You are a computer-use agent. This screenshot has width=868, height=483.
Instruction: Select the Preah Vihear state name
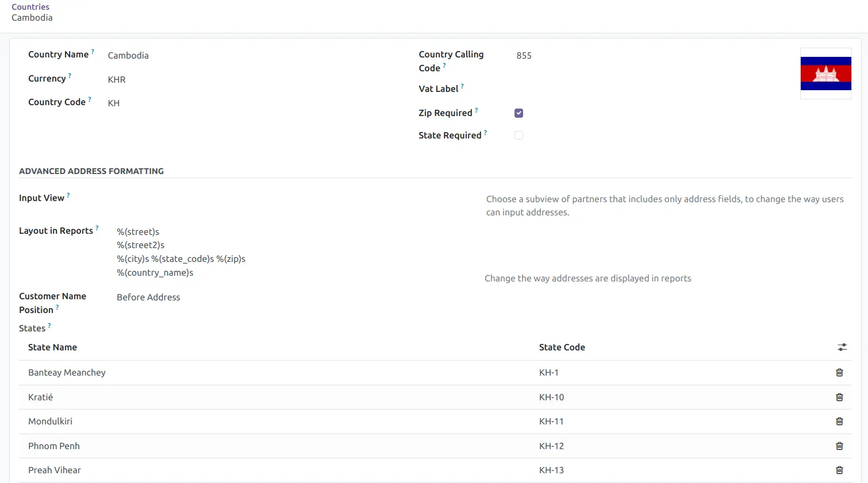click(55, 470)
